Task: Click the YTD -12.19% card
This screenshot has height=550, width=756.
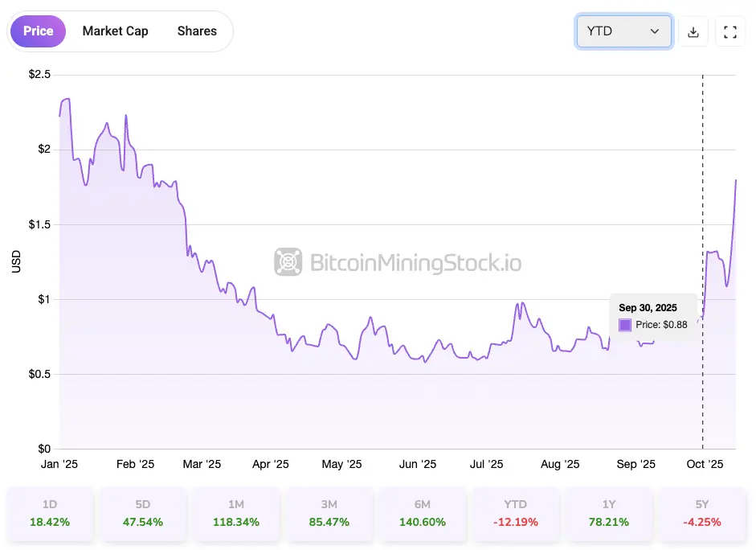Action: tap(515, 513)
